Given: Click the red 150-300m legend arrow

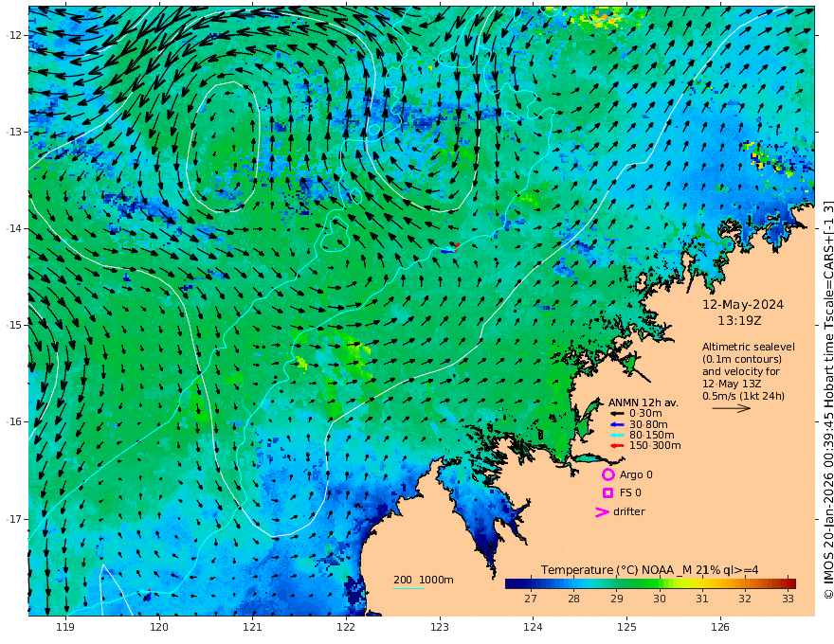Looking at the screenshot, I should (616, 446).
